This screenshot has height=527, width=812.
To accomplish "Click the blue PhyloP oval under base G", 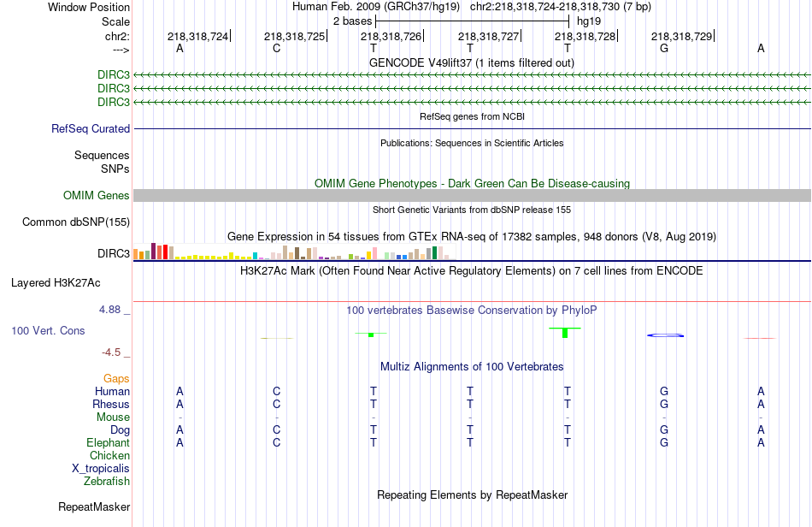I will coord(666,335).
